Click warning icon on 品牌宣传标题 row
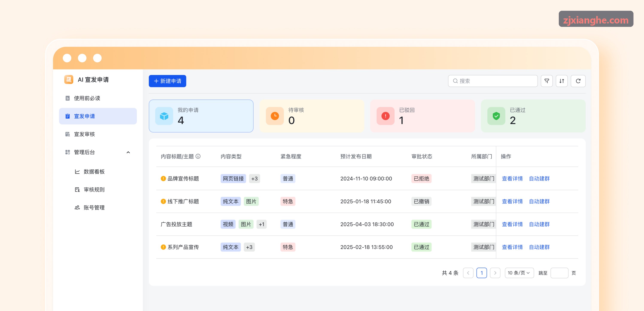 163,179
